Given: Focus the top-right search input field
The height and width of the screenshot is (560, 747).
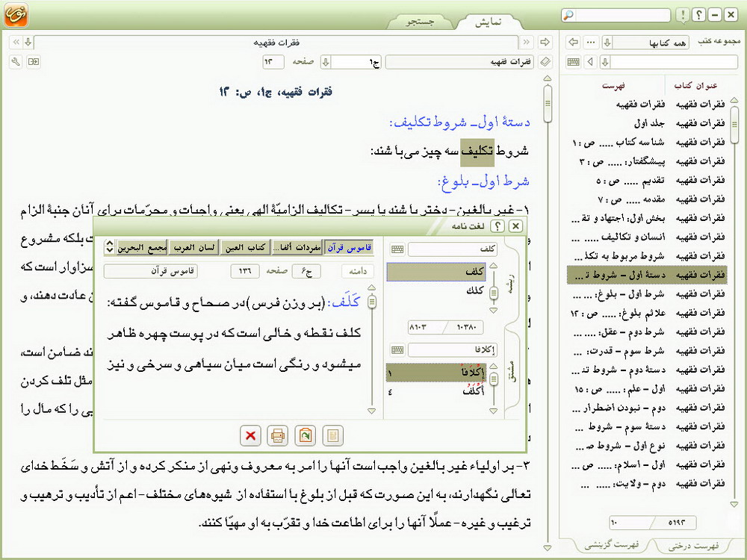Looking at the screenshot, I should 622,15.
